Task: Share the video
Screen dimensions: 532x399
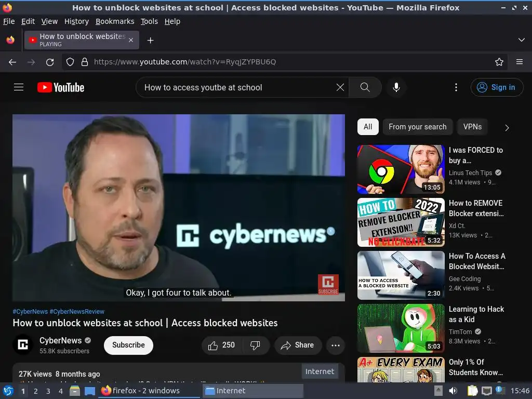Action: click(x=297, y=345)
